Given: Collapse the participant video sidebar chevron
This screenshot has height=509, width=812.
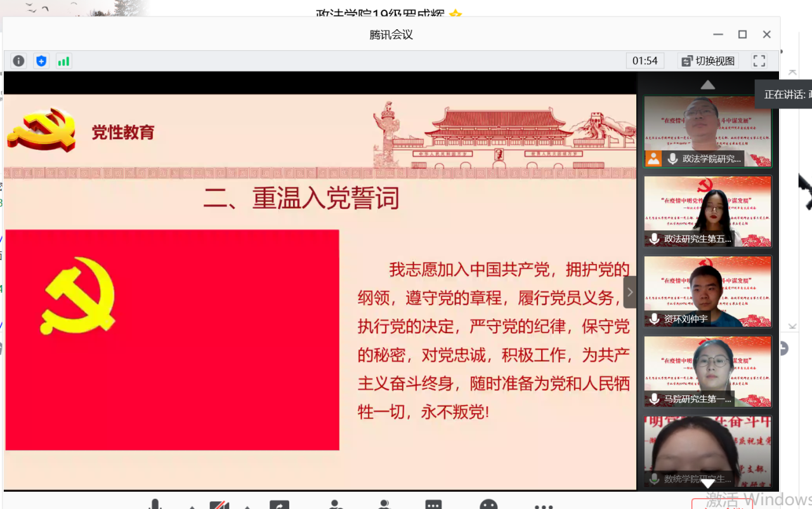Looking at the screenshot, I should click(x=629, y=292).
